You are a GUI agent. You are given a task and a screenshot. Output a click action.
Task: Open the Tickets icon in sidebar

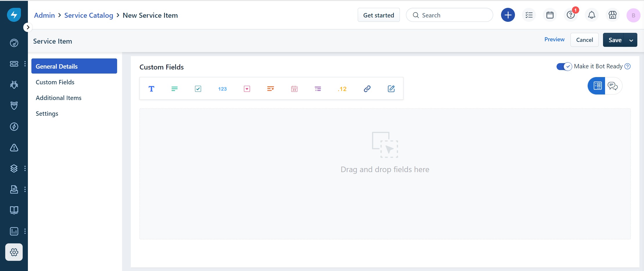[x=14, y=64]
